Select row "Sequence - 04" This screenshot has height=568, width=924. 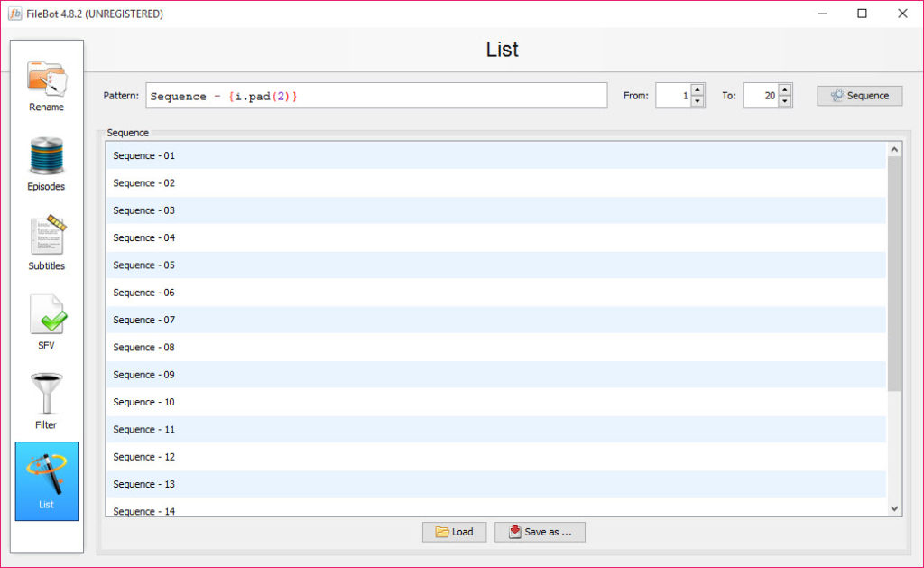pyautogui.click(x=496, y=237)
